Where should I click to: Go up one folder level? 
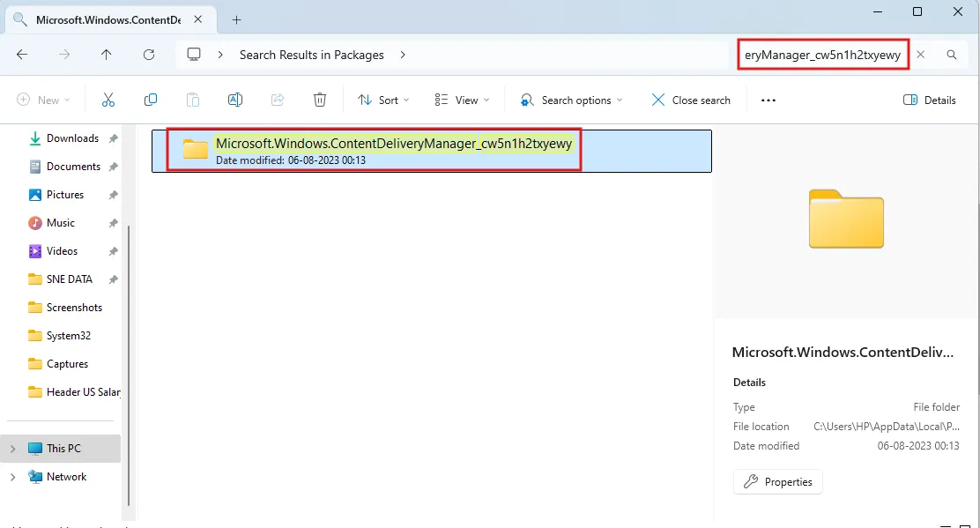[107, 55]
